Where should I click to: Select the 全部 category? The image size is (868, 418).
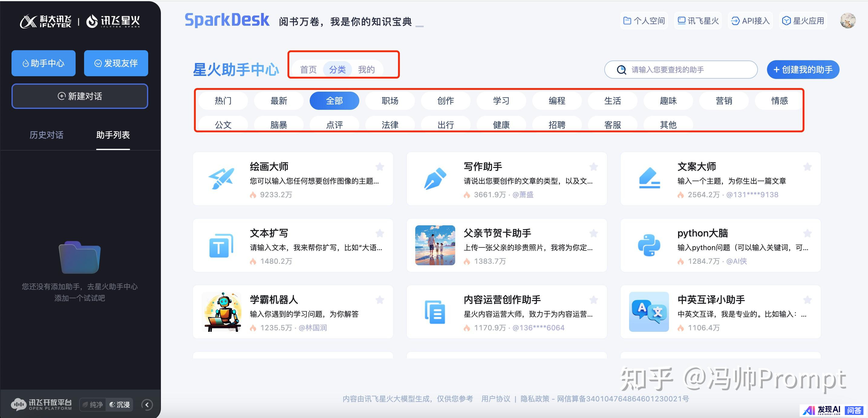[x=334, y=100]
